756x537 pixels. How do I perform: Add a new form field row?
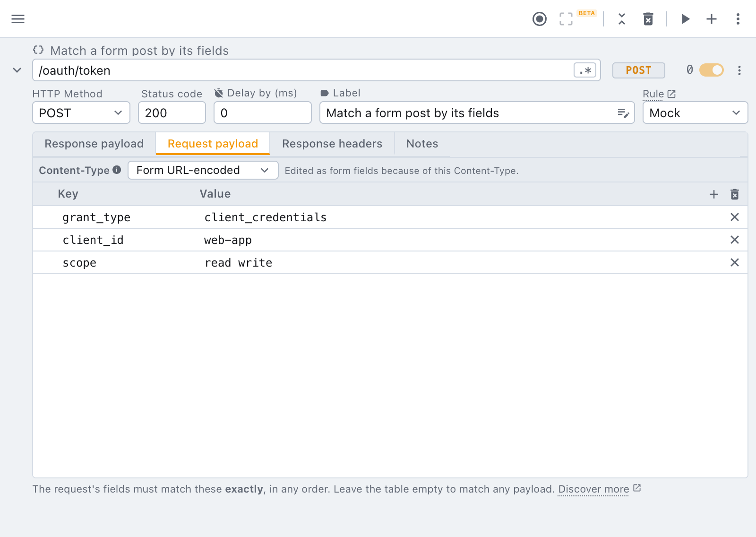click(714, 194)
